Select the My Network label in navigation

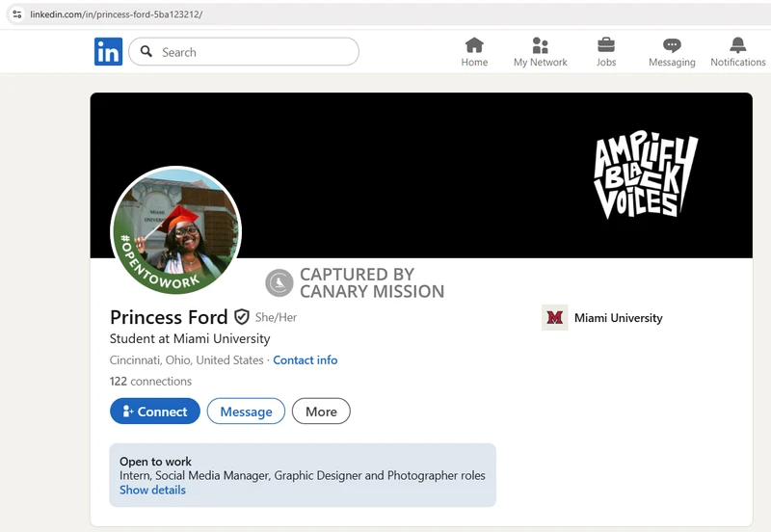[x=541, y=63]
